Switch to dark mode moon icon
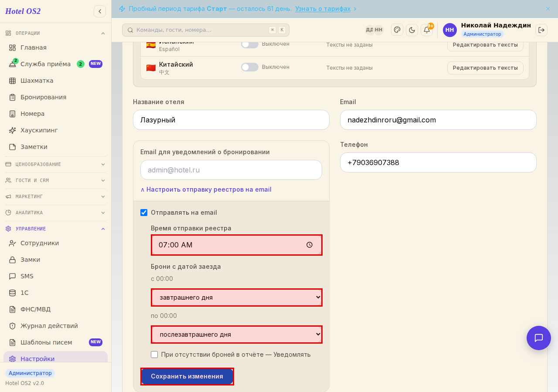This screenshot has height=392, width=558. [x=412, y=30]
